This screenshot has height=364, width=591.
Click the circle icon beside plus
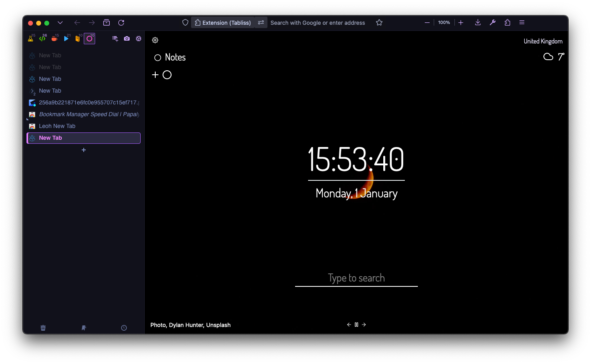click(x=167, y=75)
